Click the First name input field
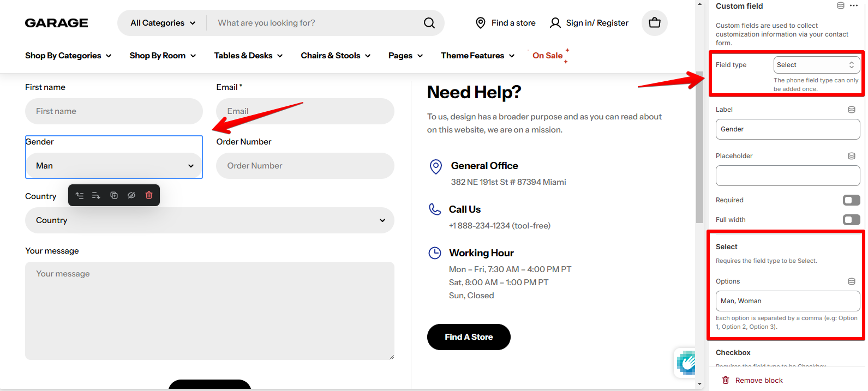Viewport: 868px width, 391px height. point(114,111)
